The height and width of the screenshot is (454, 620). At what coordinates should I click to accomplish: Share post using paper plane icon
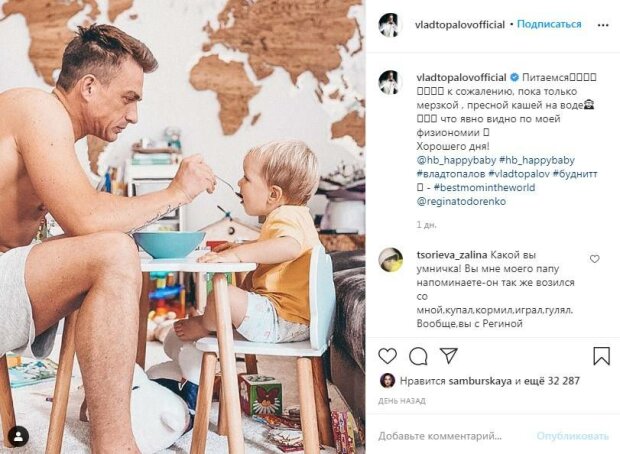(x=448, y=356)
